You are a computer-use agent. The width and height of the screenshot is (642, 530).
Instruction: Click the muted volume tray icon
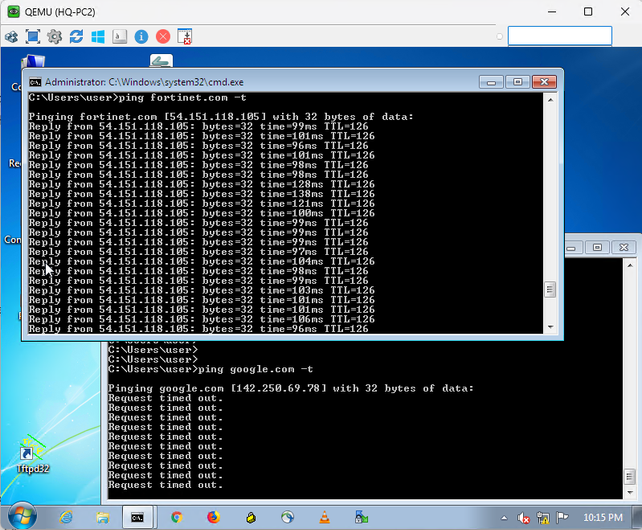click(x=523, y=518)
